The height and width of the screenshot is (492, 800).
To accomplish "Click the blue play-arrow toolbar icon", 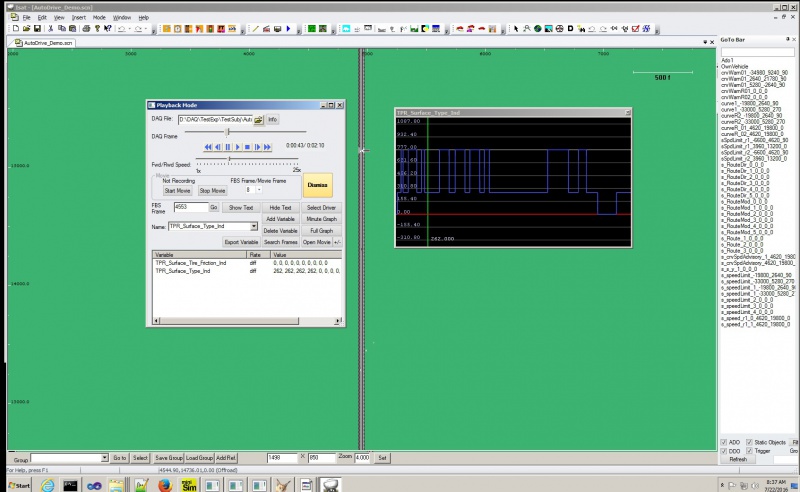I will point(288,29).
